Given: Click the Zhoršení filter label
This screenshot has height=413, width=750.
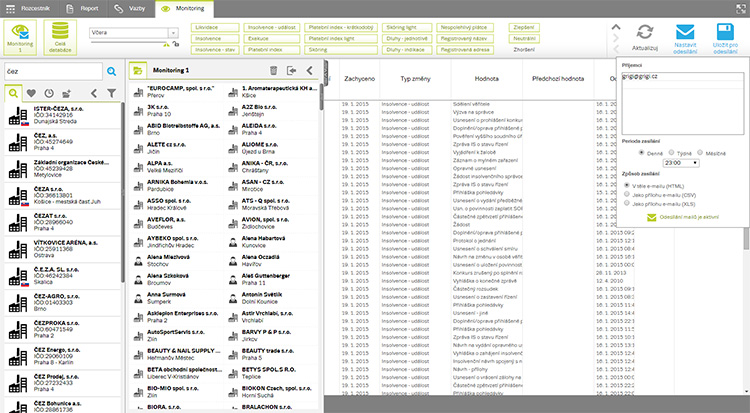Looking at the screenshot, I should click(524, 50).
